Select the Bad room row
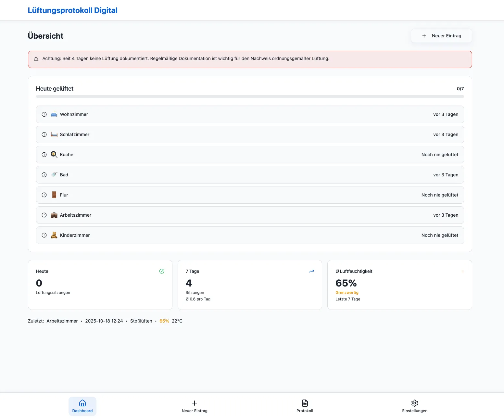504x420 pixels. click(x=250, y=175)
